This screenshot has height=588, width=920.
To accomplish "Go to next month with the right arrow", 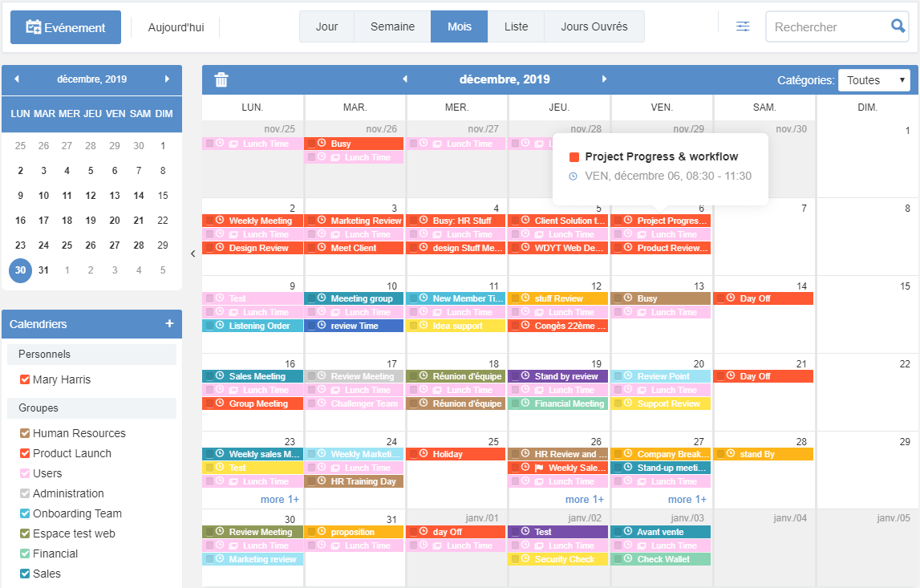I will point(604,79).
